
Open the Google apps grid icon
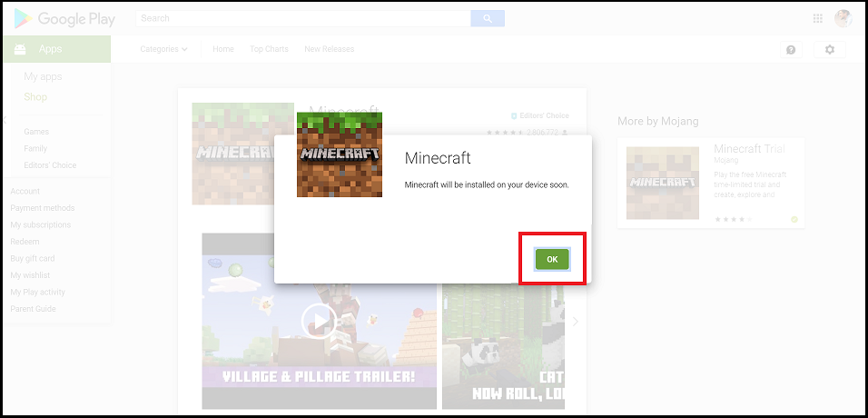click(818, 18)
